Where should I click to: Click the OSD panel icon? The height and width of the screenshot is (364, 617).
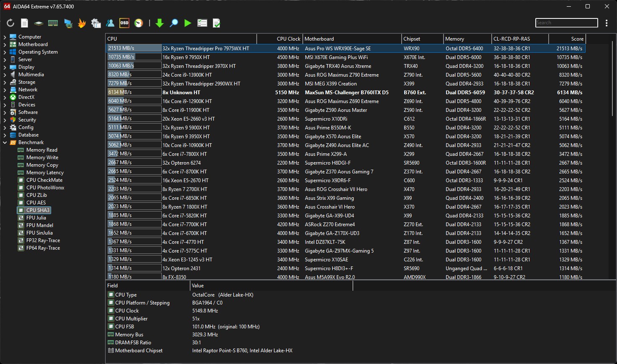pyautogui.click(x=124, y=23)
